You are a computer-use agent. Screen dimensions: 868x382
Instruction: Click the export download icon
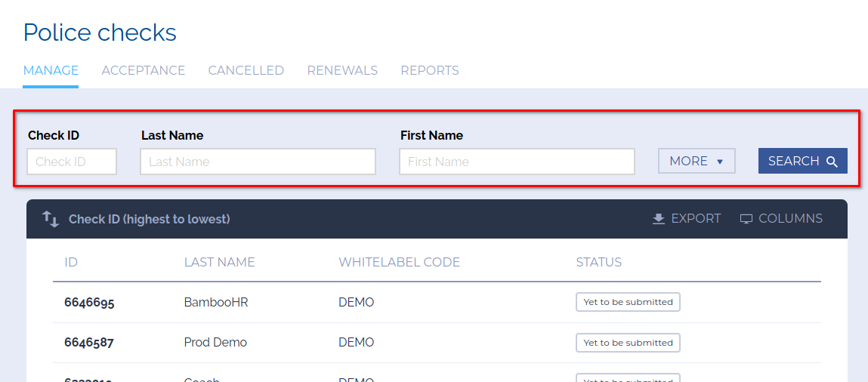(659, 219)
